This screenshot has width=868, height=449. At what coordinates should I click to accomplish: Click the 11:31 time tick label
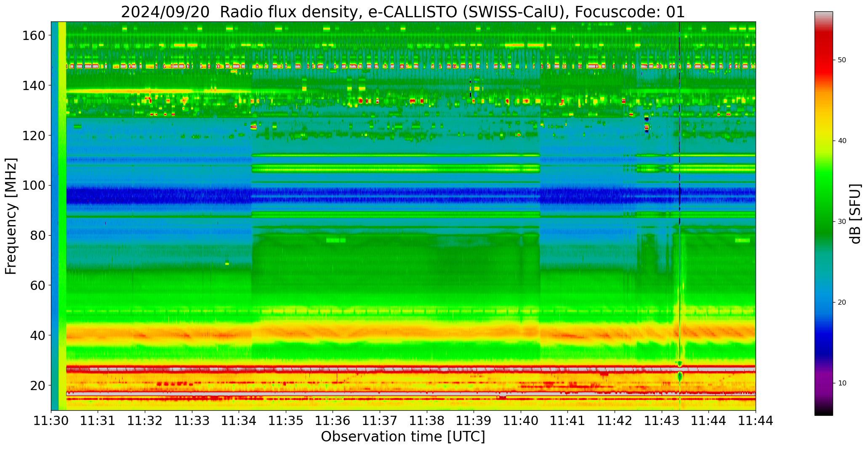pyautogui.click(x=98, y=420)
